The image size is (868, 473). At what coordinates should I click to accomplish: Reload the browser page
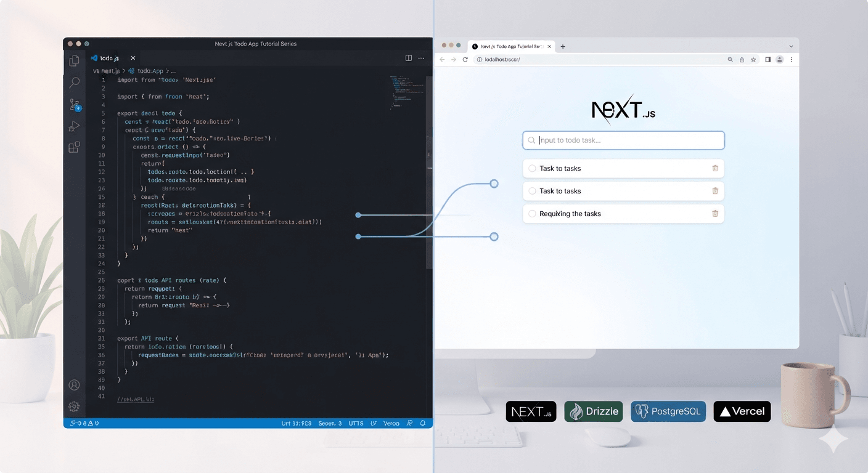pyautogui.click(x=465, y=60)
